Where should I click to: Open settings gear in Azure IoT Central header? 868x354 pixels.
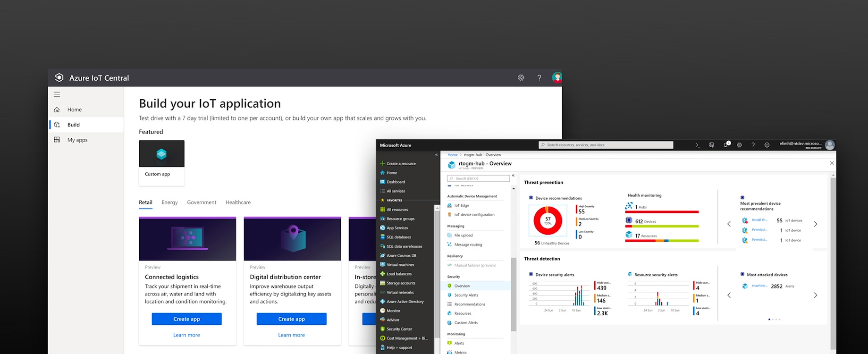tap(521, 77)
